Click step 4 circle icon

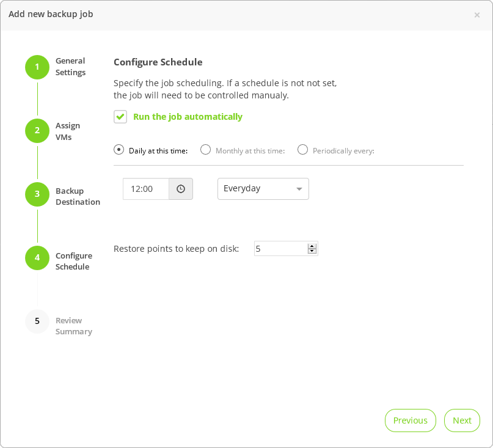click(37, 258)
